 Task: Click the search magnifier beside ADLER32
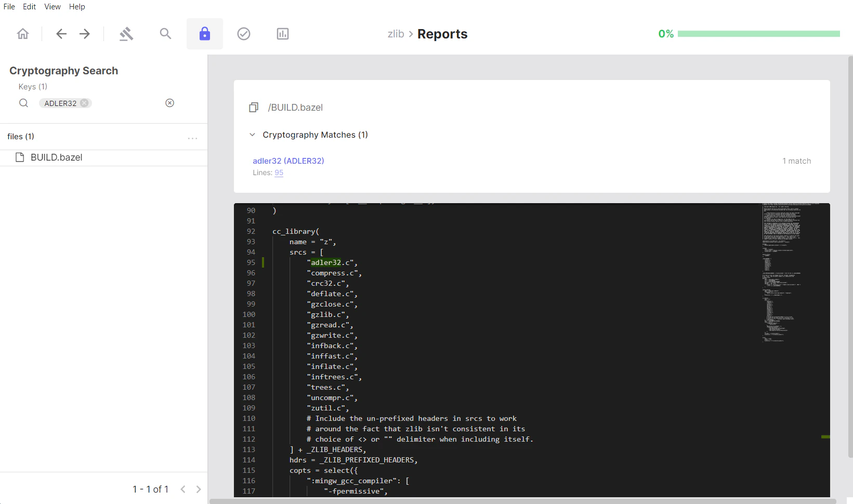[x=23, y=103]
